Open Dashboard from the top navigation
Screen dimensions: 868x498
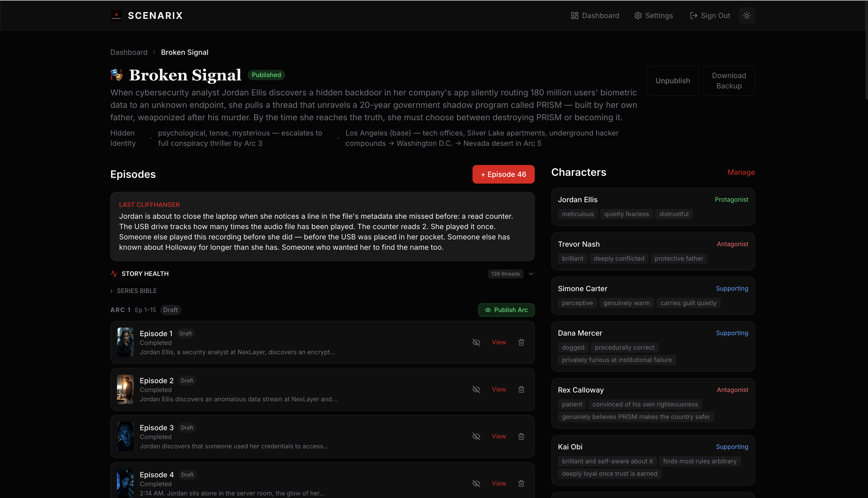click(595, 16)
